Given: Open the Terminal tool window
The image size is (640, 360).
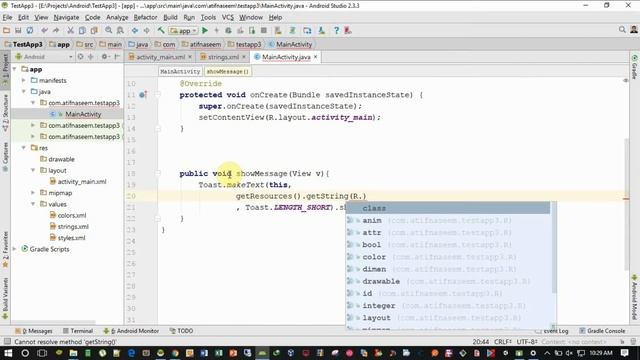Looking at the screenshot, I should click(78, 331).
